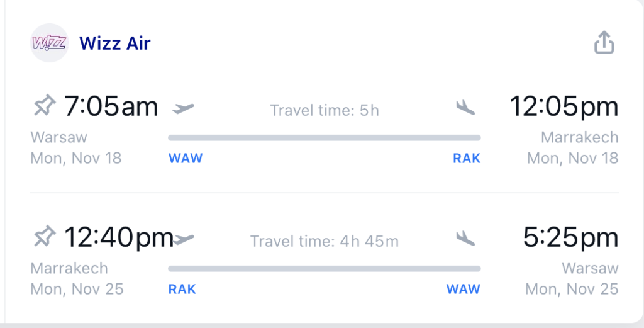Select the RAK airport code on outbound flight
The image size is (644, 328).
tap(467, 159)
